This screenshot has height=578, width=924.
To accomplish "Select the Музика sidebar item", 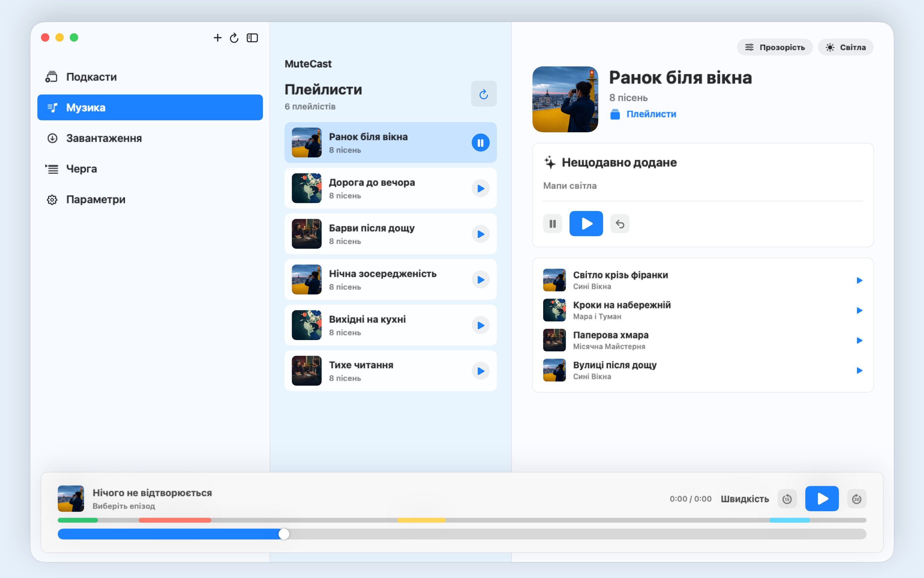I will (x=150, y=108).
